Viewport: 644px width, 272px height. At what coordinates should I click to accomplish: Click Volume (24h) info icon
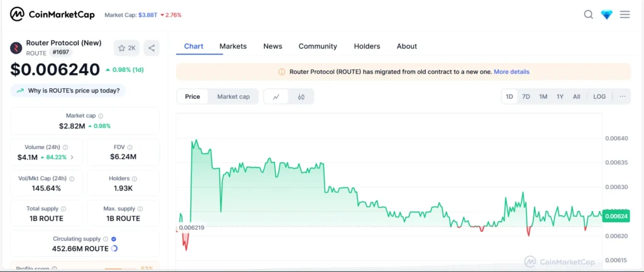tap(65, 147)
